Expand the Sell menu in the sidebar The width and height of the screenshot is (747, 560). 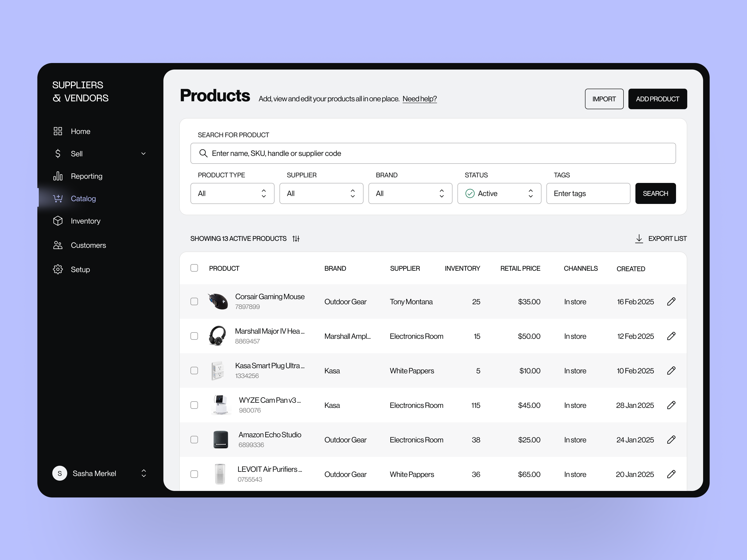click(x=144, y=154)
